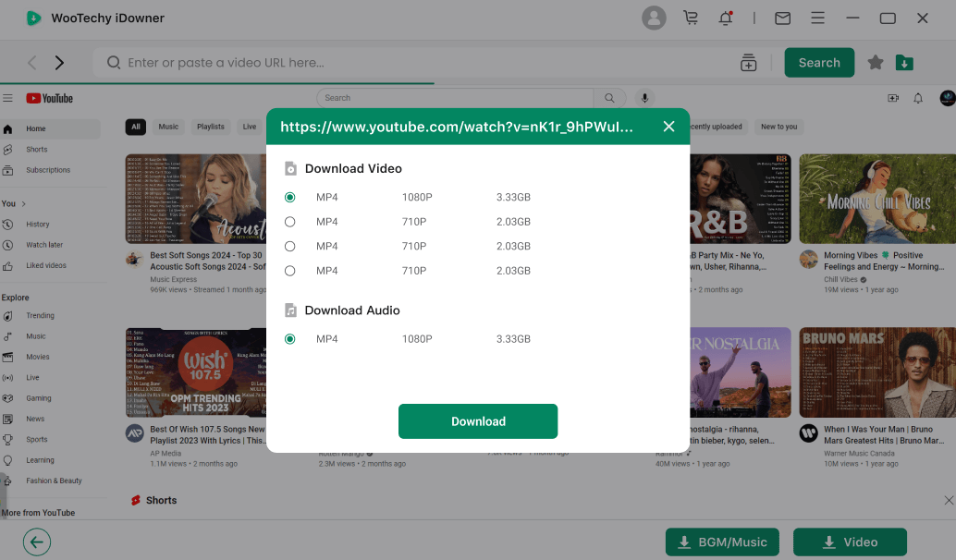Open the notification bell in title bar
956x560 pixels.
[x=726, y=18]
